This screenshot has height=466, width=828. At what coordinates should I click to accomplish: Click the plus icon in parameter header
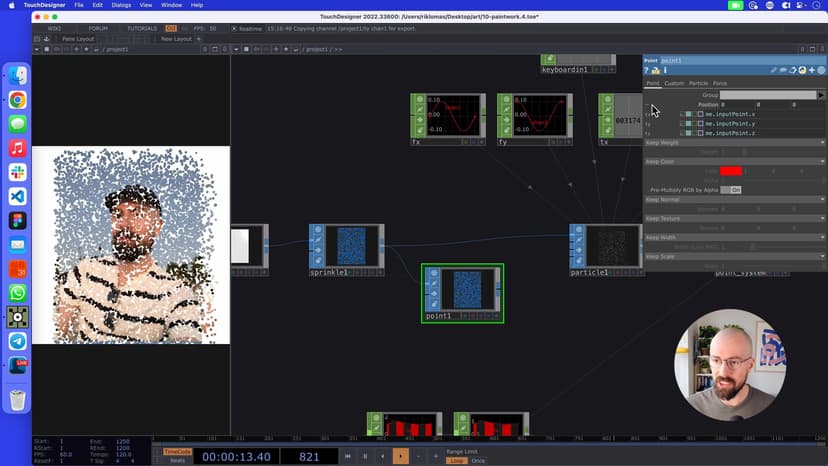tap(812, 70)
